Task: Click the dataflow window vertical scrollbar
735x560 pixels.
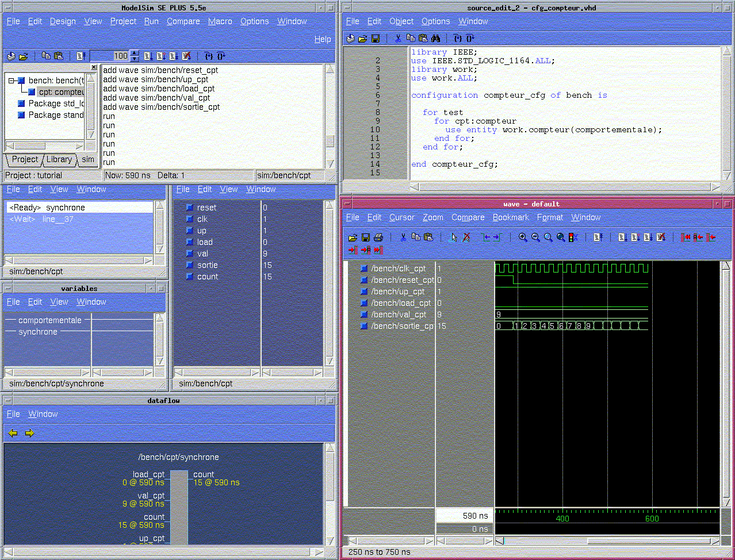Action: coord(330,494)
